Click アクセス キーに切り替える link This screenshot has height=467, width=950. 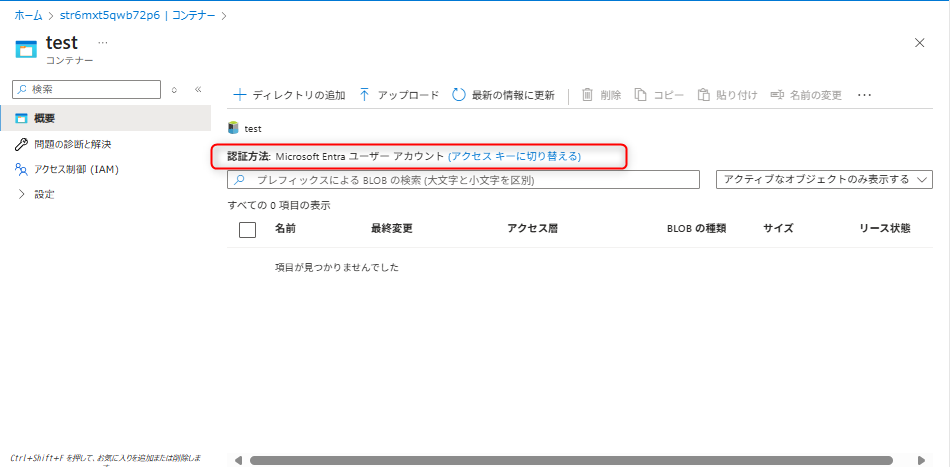(514, 156)
